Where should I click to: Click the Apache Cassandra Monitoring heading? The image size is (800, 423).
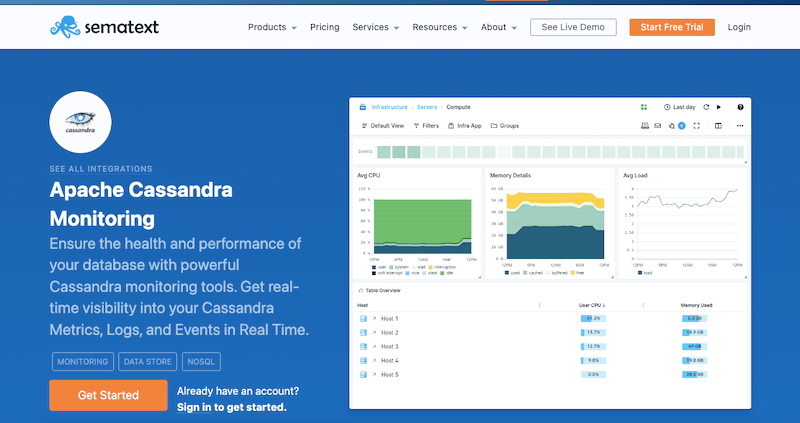coord(141,204)
